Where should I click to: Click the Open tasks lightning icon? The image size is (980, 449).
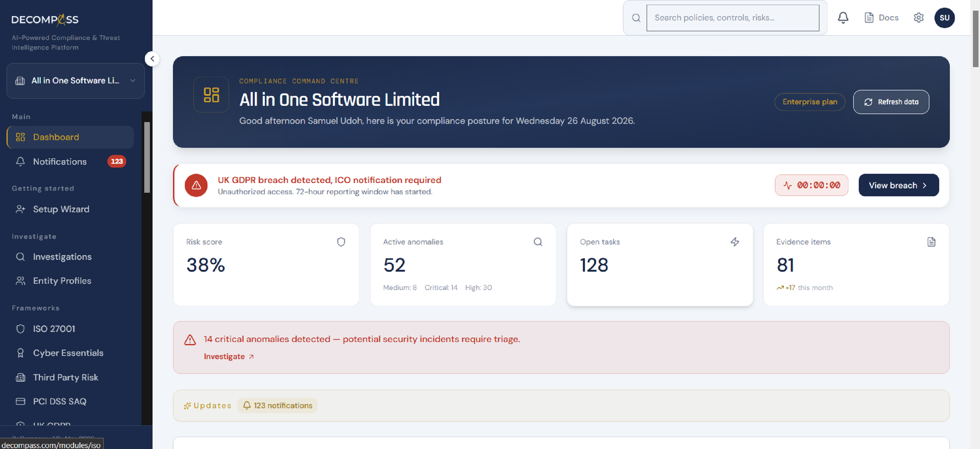[x=735, y=242]
